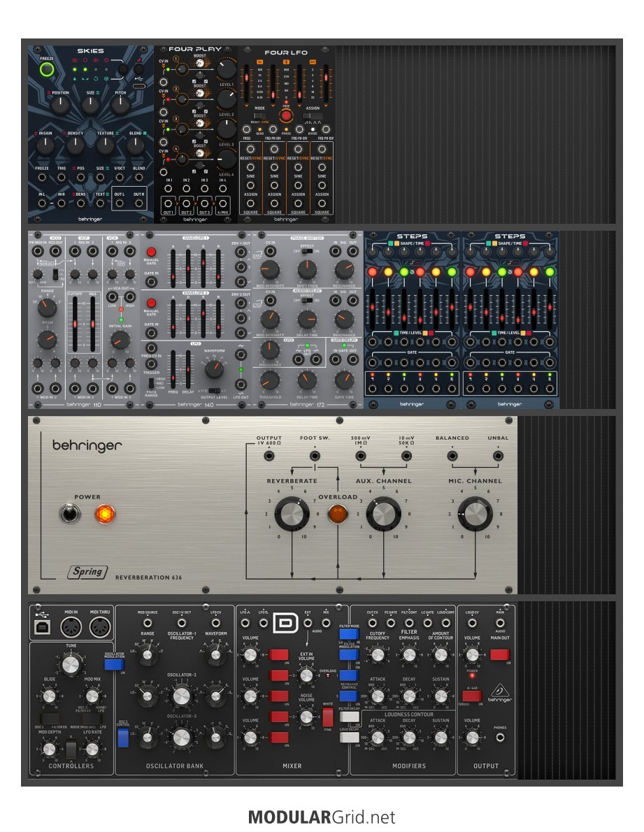Click the Foot Sw. jack on the spring reverb
Viewport: 644px width, 832px height.
tap(315, 456)
